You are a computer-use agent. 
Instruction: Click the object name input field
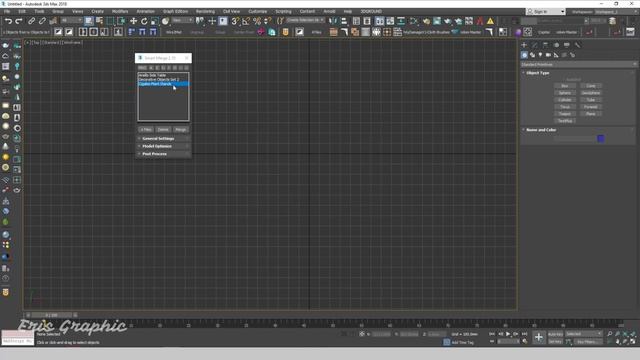click(x=575, y=139)
